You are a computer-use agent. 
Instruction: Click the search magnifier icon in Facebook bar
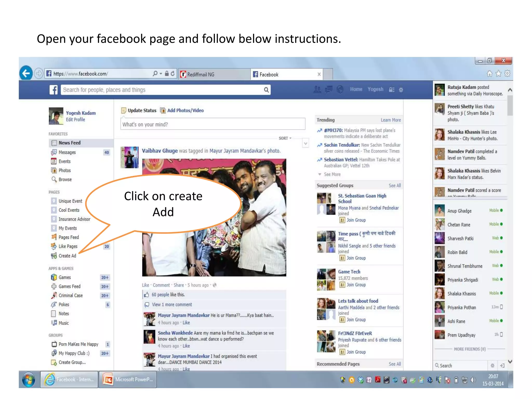coord(266,90)
